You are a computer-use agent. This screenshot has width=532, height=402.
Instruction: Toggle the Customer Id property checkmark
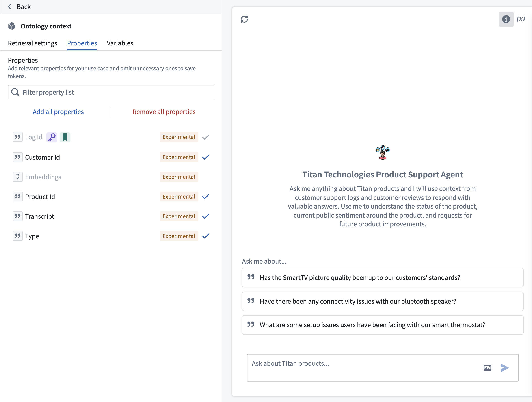206,157
